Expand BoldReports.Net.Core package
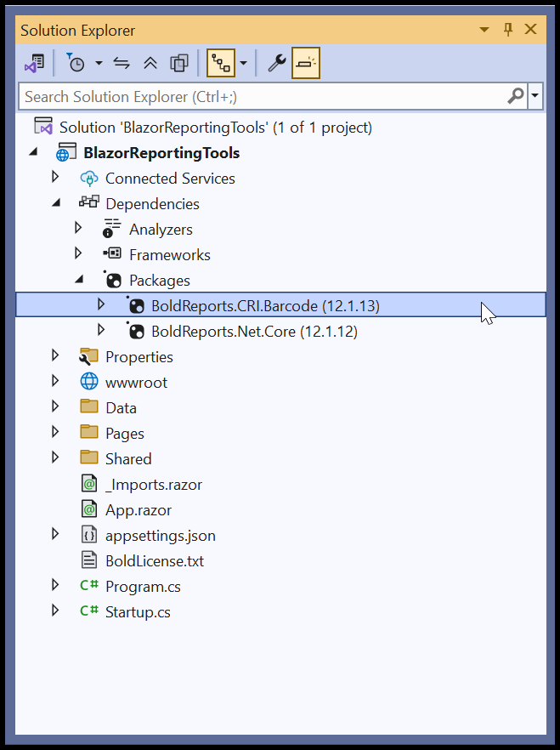560x750 pixels. [101, 330]
